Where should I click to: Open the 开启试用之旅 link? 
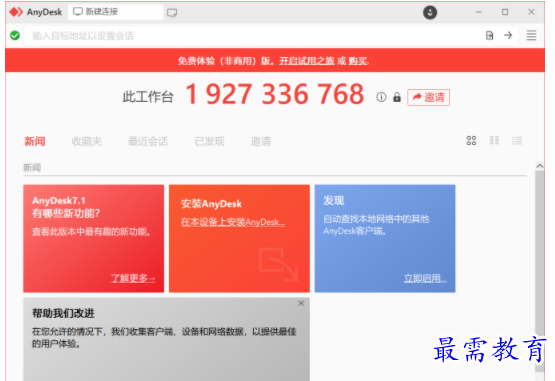[307, 61]
